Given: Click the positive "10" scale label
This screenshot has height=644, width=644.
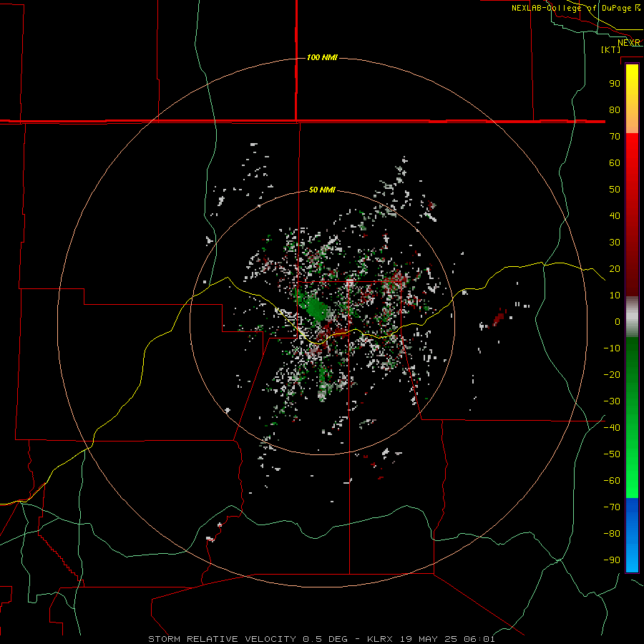Looking at the screenshot, I should pyautogui.click(x=615, y=296).
